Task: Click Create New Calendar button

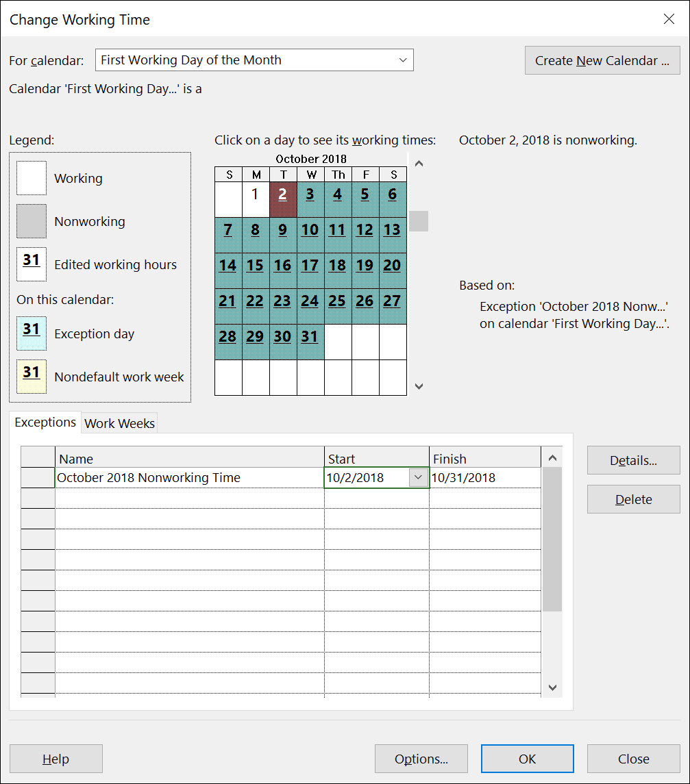Action: click(602, 60)
